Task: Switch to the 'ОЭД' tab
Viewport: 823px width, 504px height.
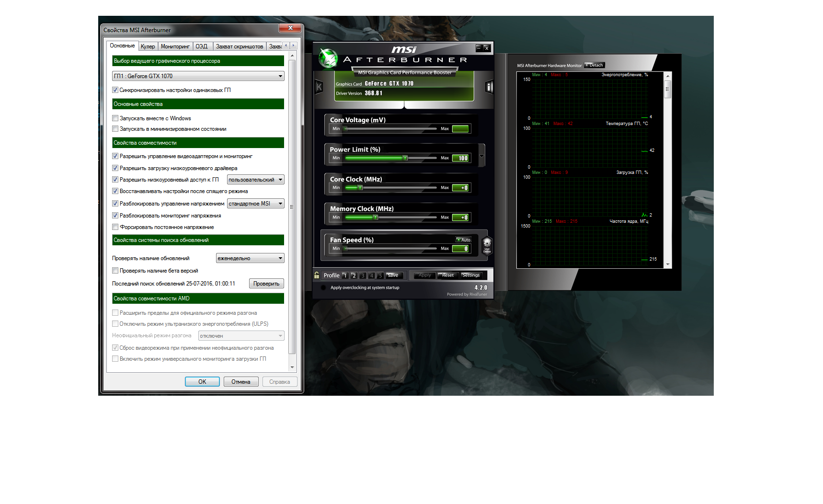Action: pos(202,46)
